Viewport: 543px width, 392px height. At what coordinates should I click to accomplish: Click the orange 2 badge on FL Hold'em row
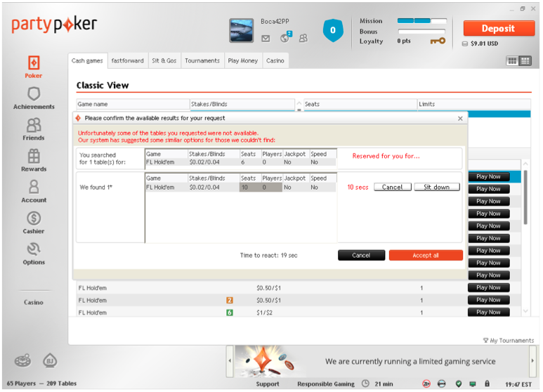[229, 300]
